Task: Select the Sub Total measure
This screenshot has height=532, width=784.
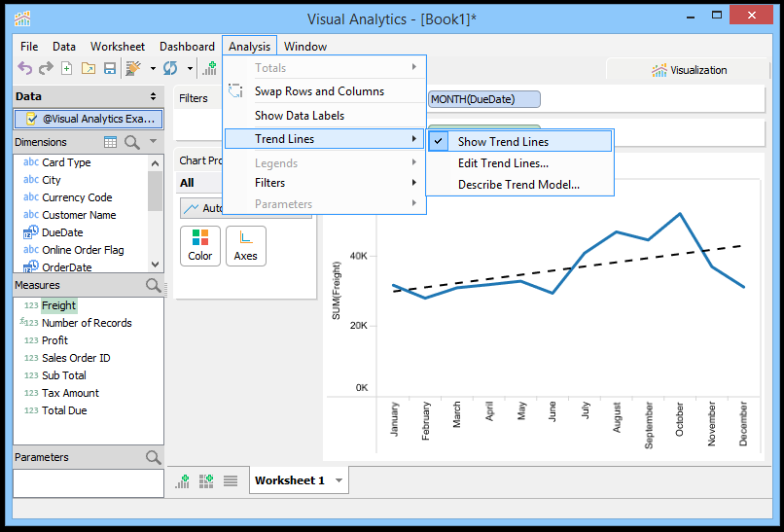Action: coord(64,375)
